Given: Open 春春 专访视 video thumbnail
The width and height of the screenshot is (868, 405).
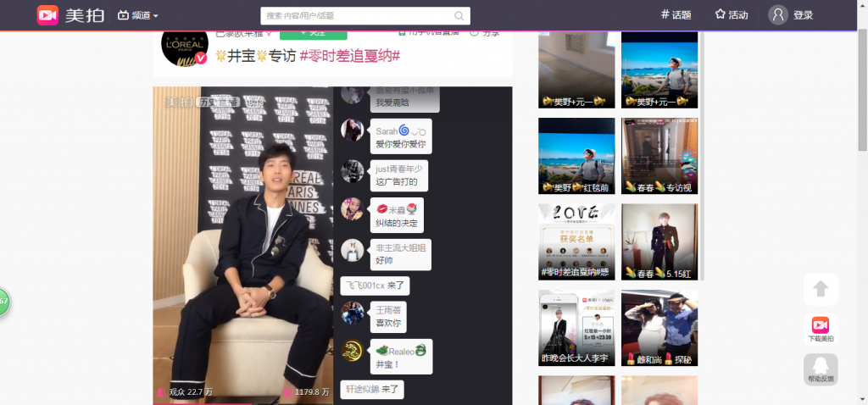Looking at the screenshot, I should [x=659, y=156].
